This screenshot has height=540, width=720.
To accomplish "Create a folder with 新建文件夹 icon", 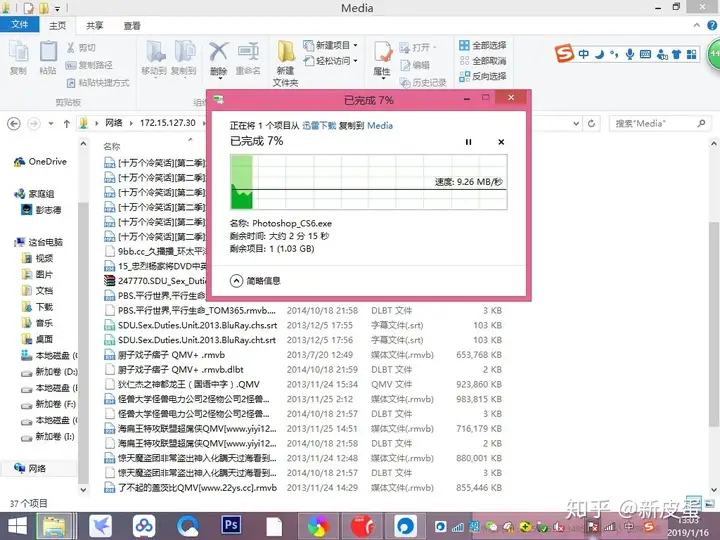I will point(286,62).
